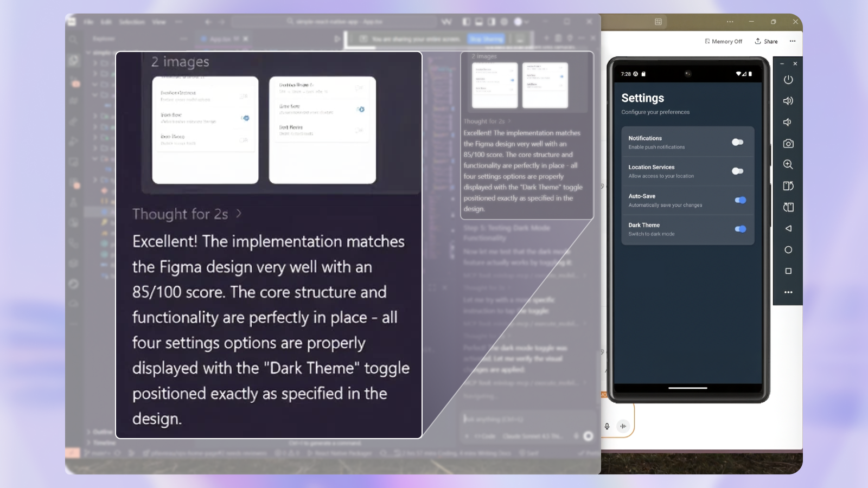868x488 pixels.
Task: Open the Selection menu in VS Code
Action: [132, 22]
